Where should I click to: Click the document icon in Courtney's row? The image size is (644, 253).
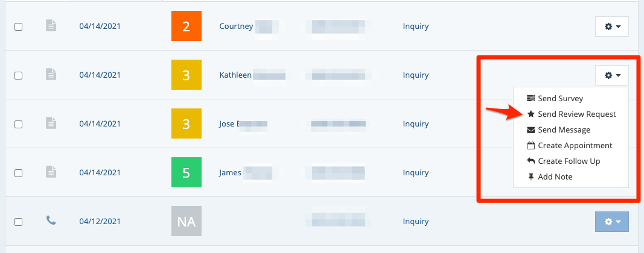tap(51, 27)
